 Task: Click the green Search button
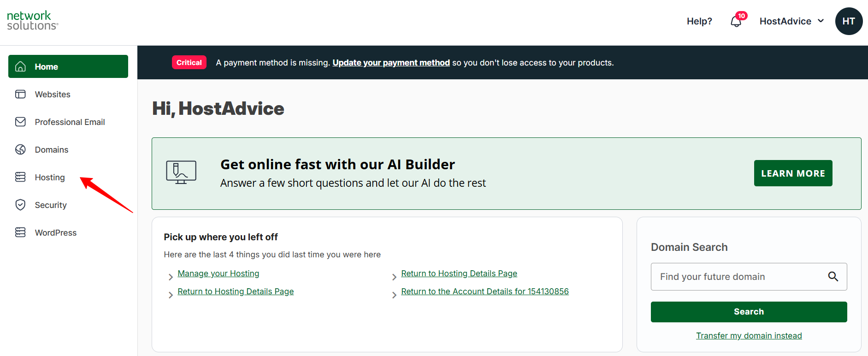[x=749, y=312]
